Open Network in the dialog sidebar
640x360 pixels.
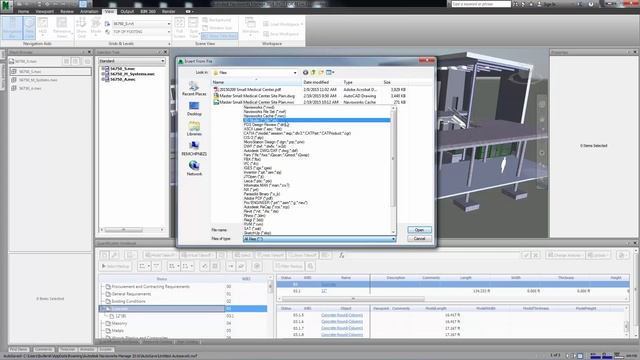point(194,168)
